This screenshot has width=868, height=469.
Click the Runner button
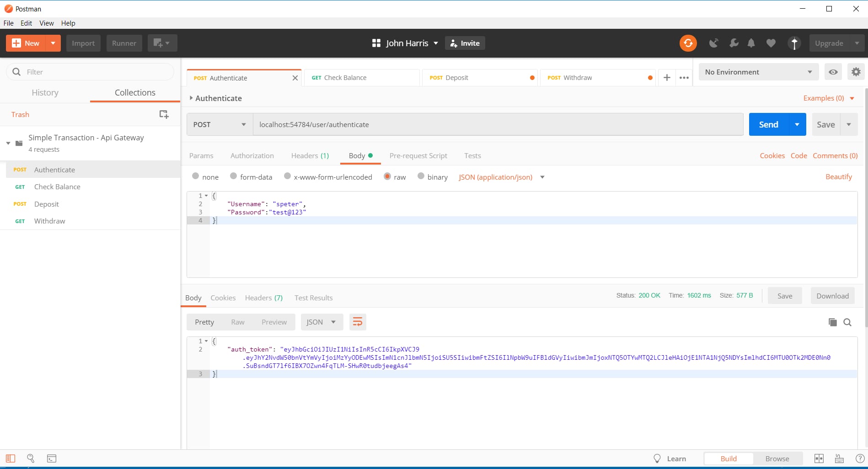[x=124, y=43]
